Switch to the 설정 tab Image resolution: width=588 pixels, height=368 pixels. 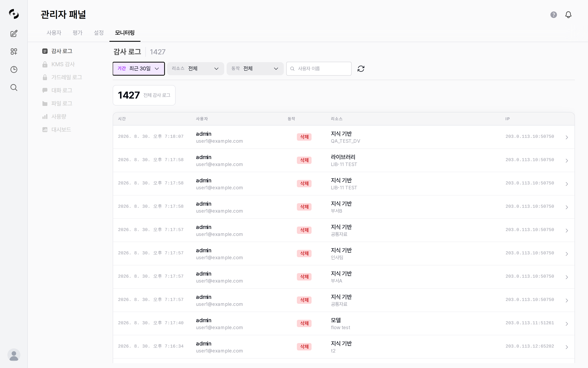point(99,33)
